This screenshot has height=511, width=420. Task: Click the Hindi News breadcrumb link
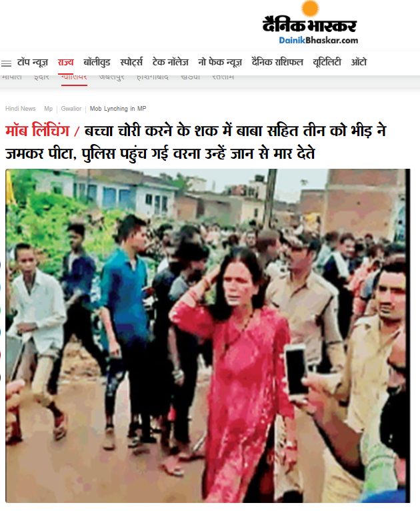(x=20, y=109)
